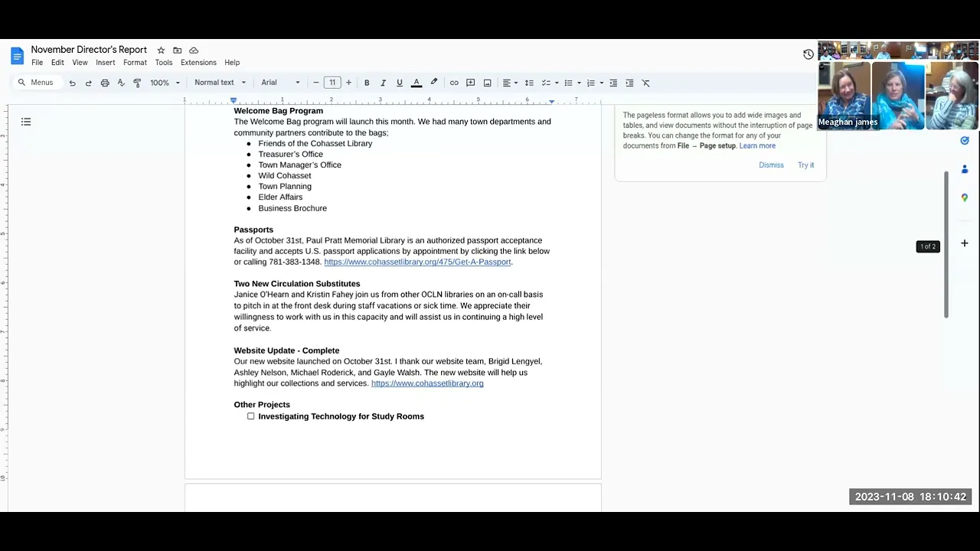Open the Help menu
This screenshot has height=551, width=980.
232,63
